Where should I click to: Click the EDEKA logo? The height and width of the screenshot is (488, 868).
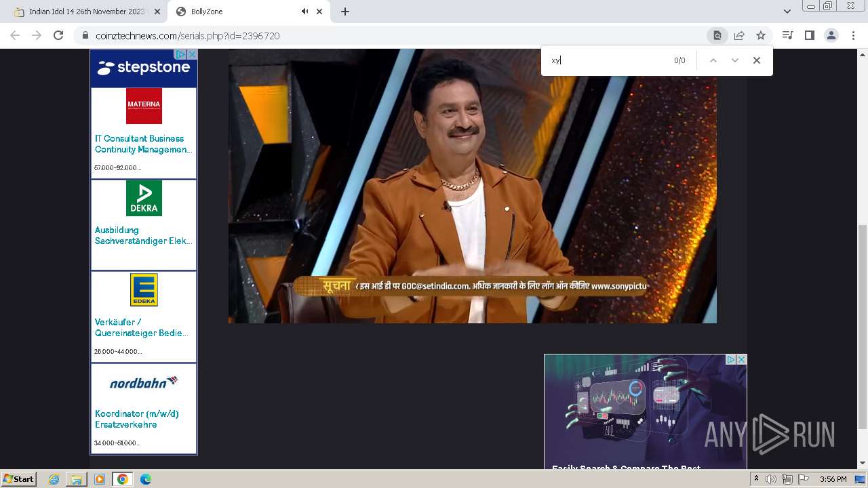[144, 290]
